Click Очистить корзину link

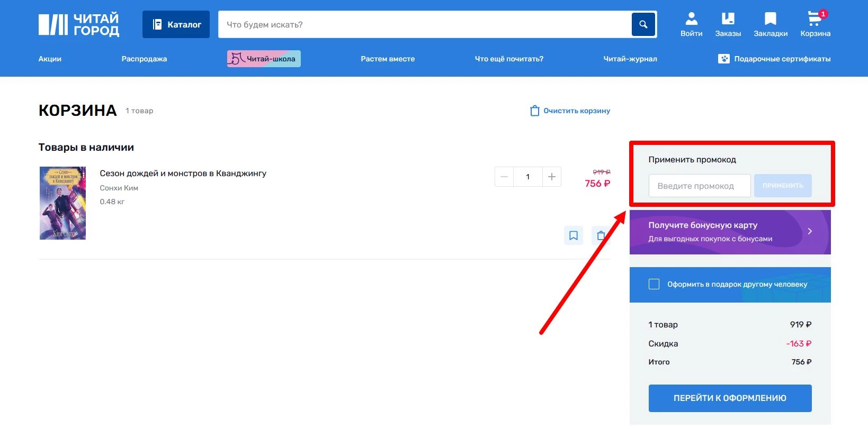tap(570, 111)
